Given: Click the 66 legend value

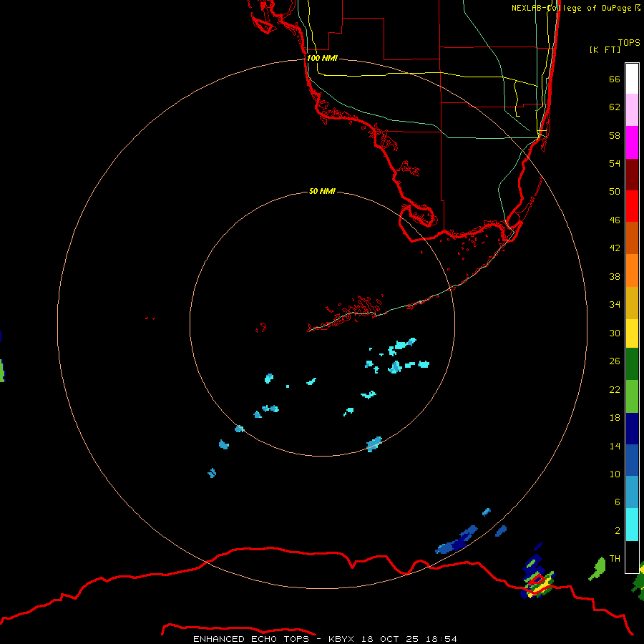Looking at the screenshot, I should click(x=615, y=79).
